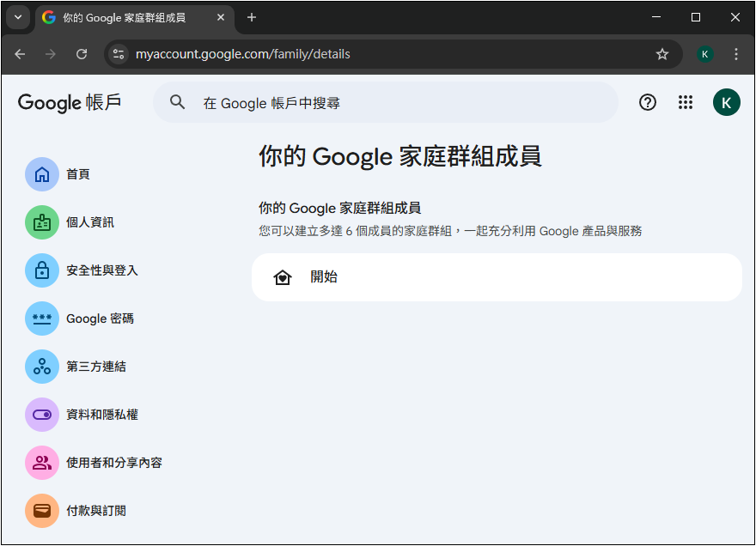Expand the tab search dropdown arrow

(19, 17)
